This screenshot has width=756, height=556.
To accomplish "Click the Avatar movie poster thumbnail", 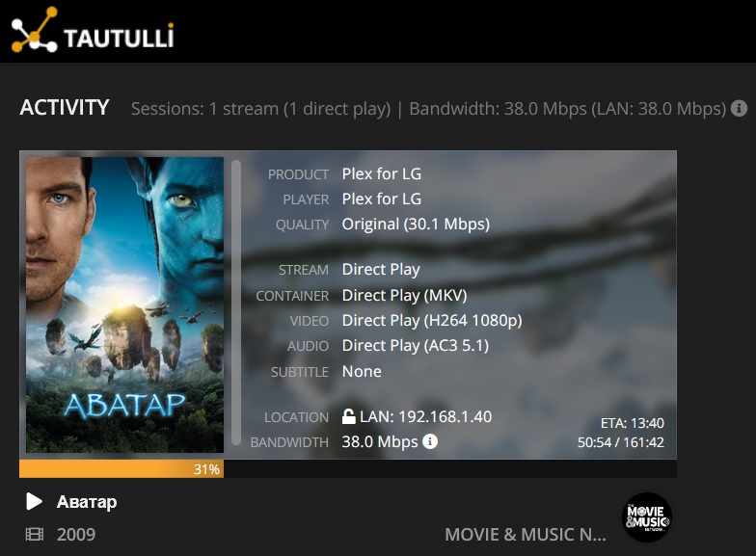I will tap(125, 304).
